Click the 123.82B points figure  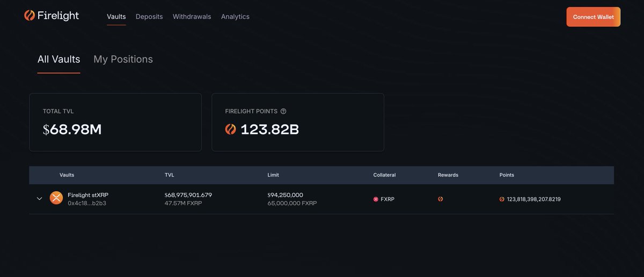tap(270, 130)
